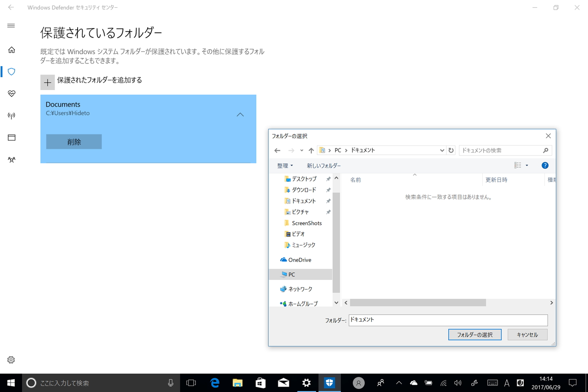Collapse the Documents protected folder entry
The image size is (588, 392).
point(240,114)
